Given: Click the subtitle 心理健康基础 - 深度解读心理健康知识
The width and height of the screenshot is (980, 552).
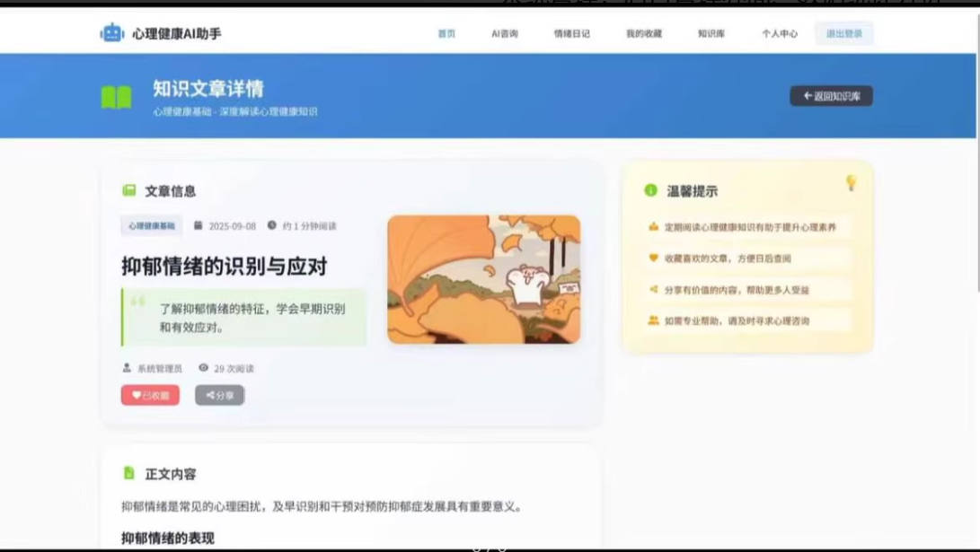Looking at the screenshot, I should coord(235,112).
